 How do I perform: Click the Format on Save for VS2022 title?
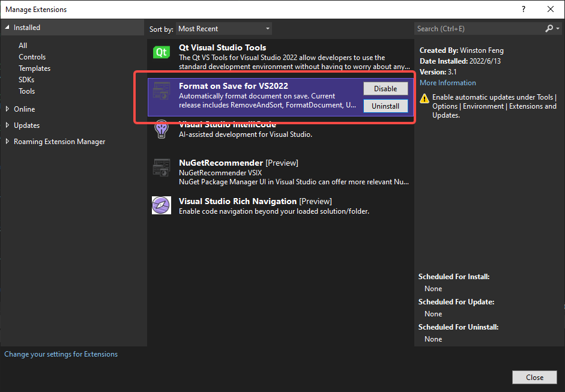pyautogui.click(x=234, y=86)
